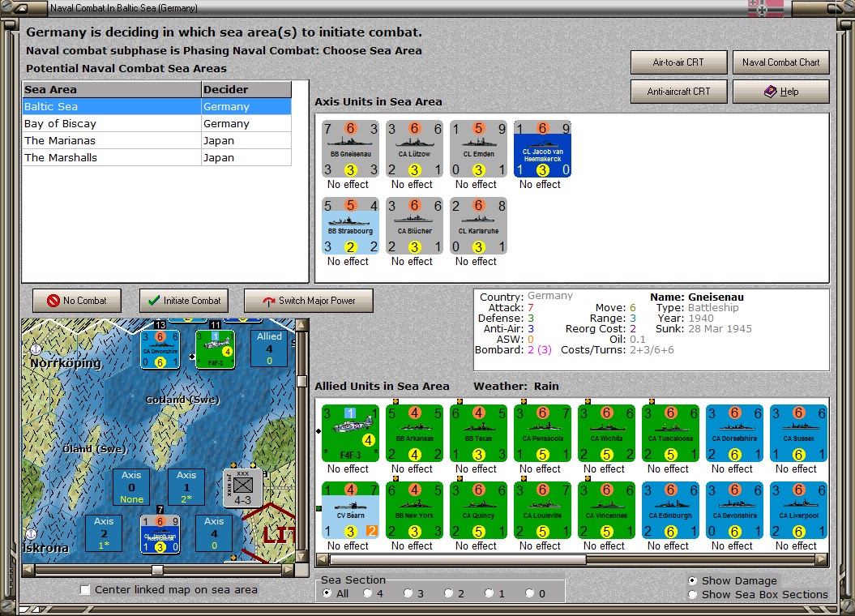Select the CA Dorsetshire unit counter
The height and width of the screenshot is (616, 855).
coord(734,434)
